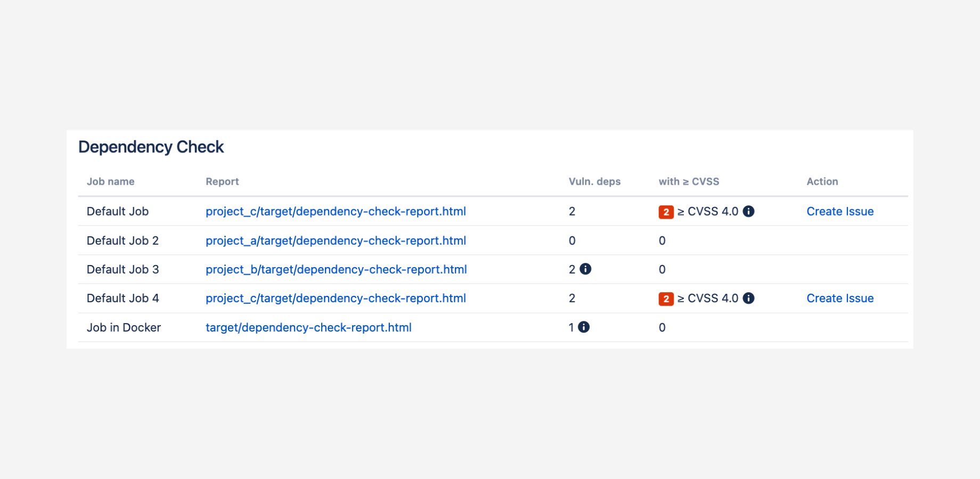Open the Job in Docker target report link
980x479 pixels.
tap(308, 327)
